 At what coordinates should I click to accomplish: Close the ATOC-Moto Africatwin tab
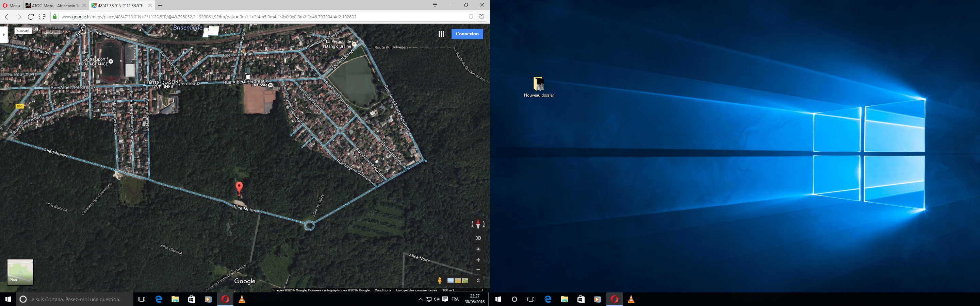coord(84,6)
